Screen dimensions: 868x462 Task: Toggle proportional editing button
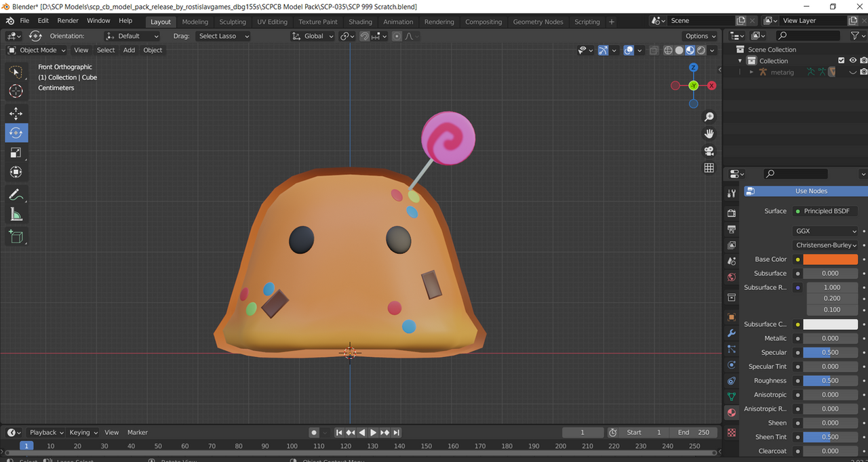point(397,36)
